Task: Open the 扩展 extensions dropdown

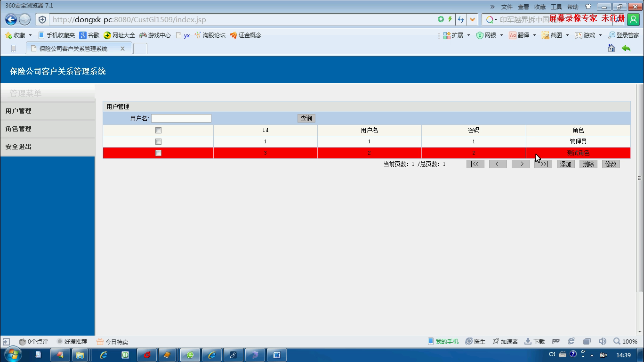Action: (x=457, y=35)
